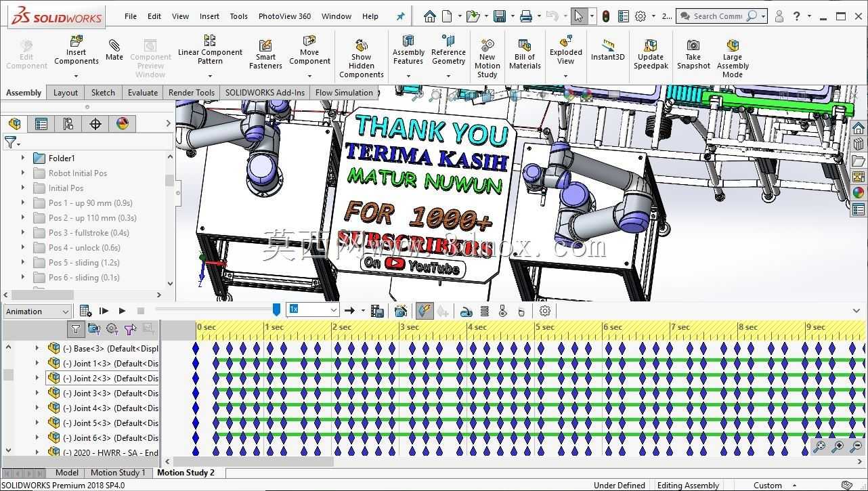Toggle the Filter Driving button
Viewport: 868px width, 491px height.
pos(112,329)
